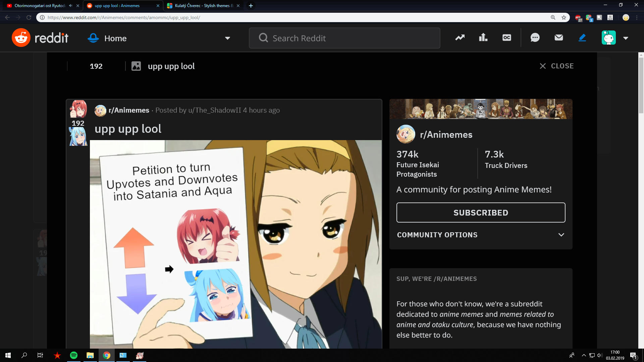Click the SUBSCRIBED button
644x362 pixels.
point(481,213)
